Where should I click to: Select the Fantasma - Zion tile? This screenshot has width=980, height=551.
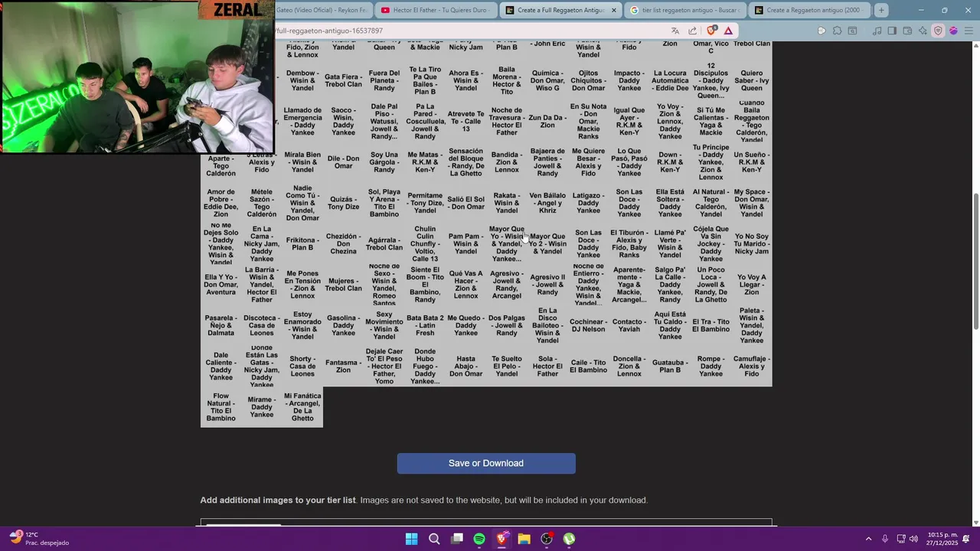click(343, 367)
